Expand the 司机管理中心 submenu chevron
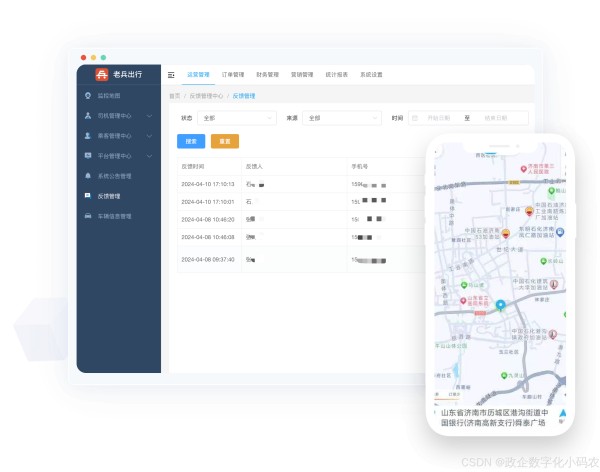This screenshot has width=600, height=472. click(x=149, y=116)
